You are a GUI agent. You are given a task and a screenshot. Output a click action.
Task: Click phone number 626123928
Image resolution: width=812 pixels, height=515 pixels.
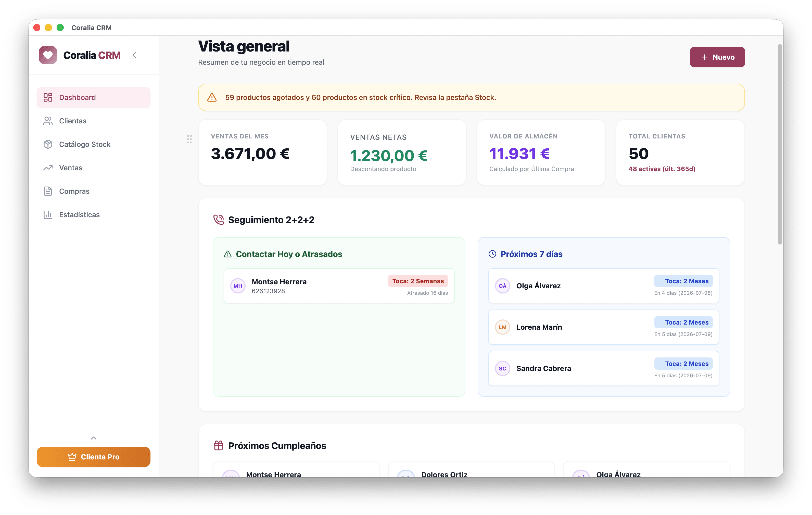tap(268, 291)
